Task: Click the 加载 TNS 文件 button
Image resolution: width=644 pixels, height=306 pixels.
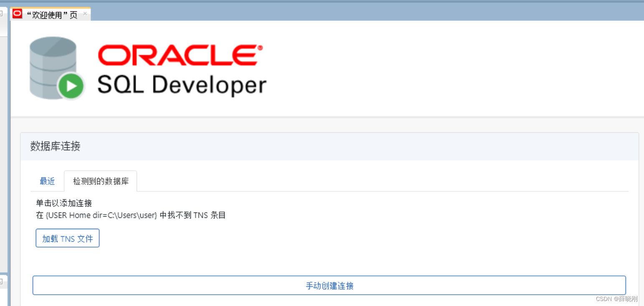Action: click(67, 238)
